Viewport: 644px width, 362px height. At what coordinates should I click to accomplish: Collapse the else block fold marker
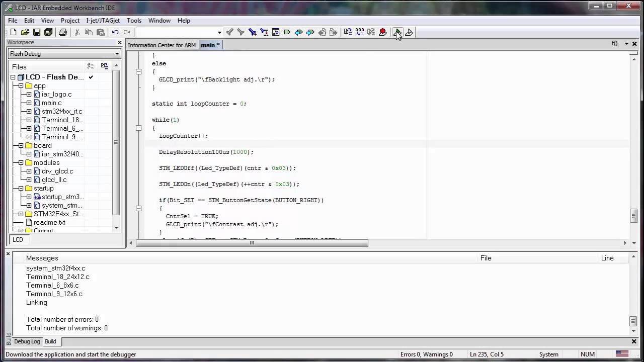pos(139,72)
